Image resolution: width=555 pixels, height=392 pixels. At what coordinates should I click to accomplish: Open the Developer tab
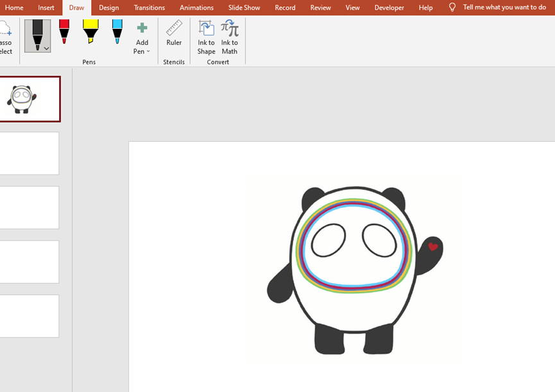[x=389, y=8]
